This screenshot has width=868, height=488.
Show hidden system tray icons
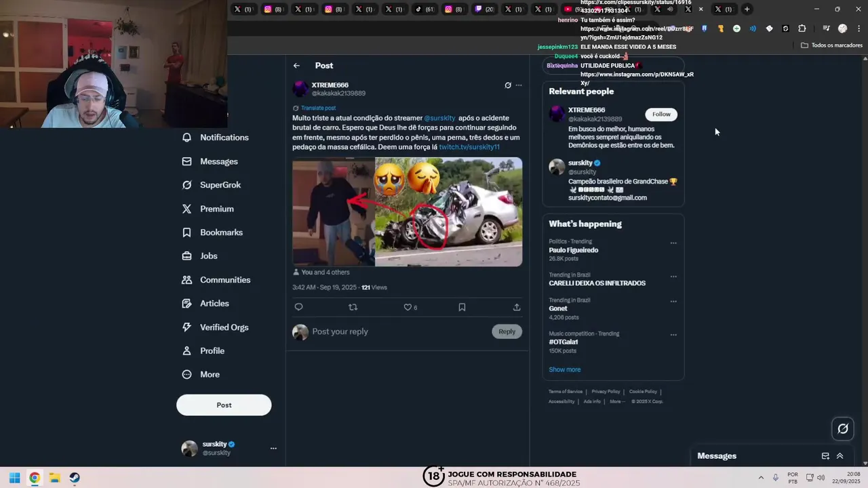[x=760, y=478]
